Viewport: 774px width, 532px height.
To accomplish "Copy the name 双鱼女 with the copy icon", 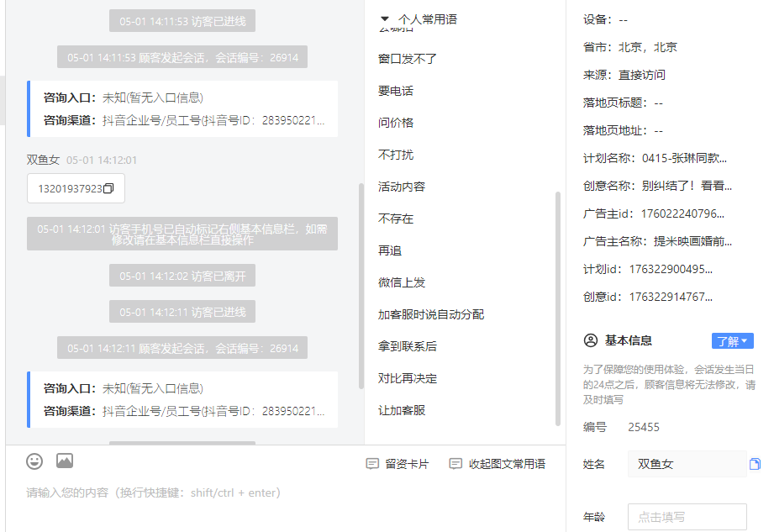I will (755, 464).
